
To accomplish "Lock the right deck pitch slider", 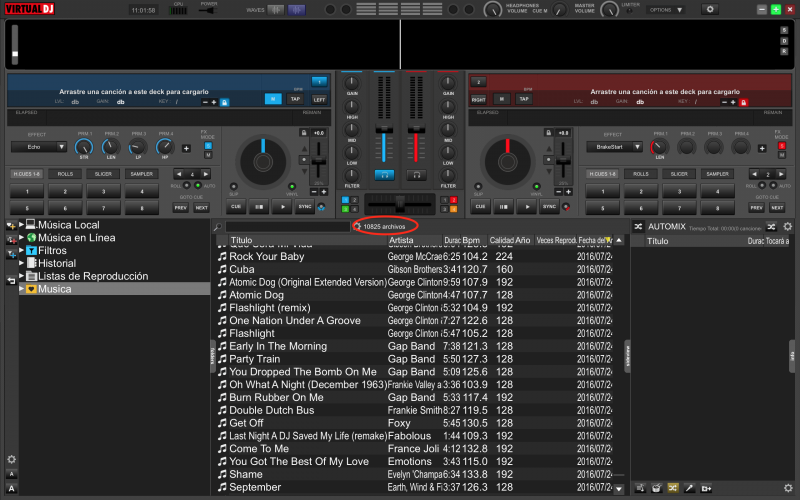I will pos(548,133).
